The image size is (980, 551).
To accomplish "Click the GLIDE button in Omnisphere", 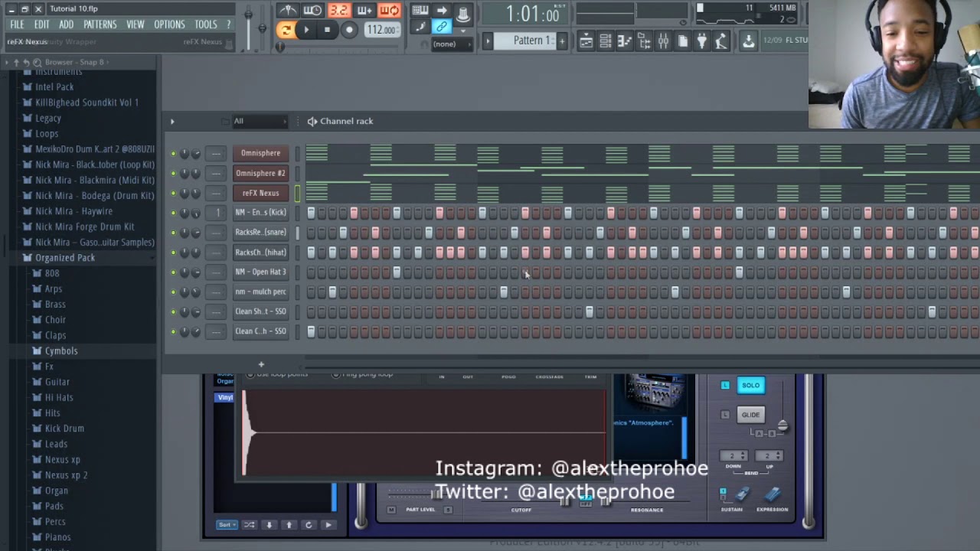I will click(x=750, y=415).
